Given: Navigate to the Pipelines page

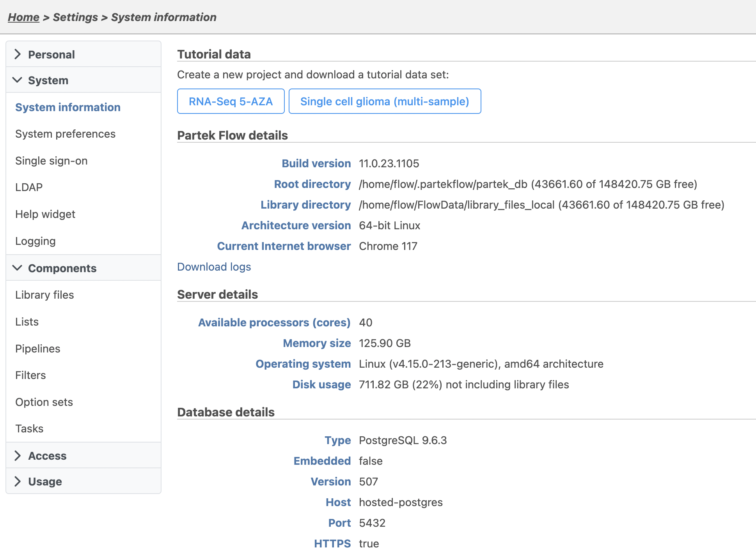Looking at the screenshot, I should [38, 349].
